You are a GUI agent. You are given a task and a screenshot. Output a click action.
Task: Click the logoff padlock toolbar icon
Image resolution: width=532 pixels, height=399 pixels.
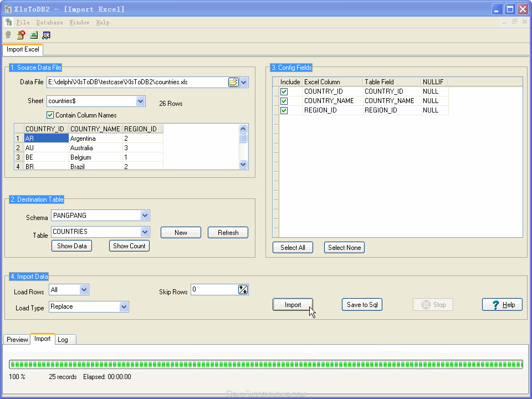pos(21,34)
